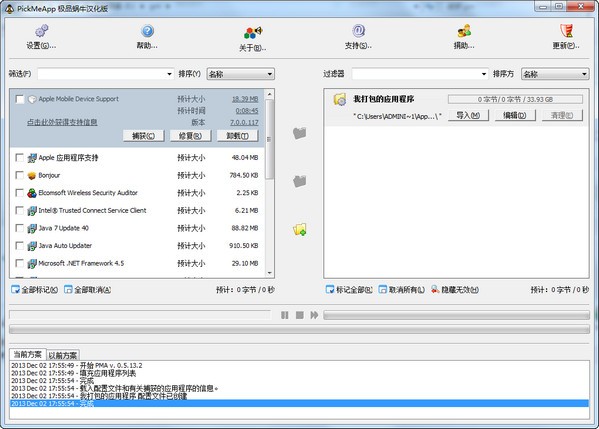The image size is (599, 429).
Task: Click the Bonjour application icon
Action: tap(32, 175)
